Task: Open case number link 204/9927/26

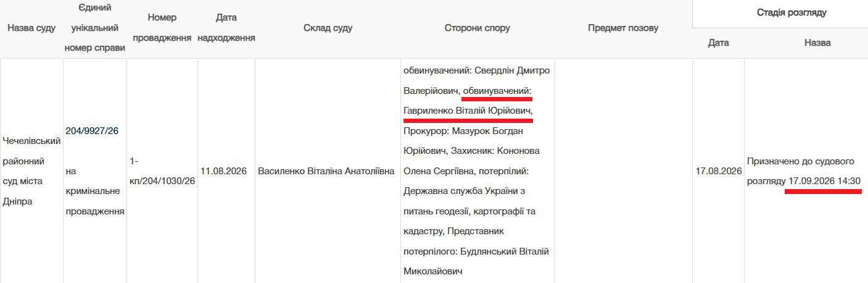Action: (92, 130)
